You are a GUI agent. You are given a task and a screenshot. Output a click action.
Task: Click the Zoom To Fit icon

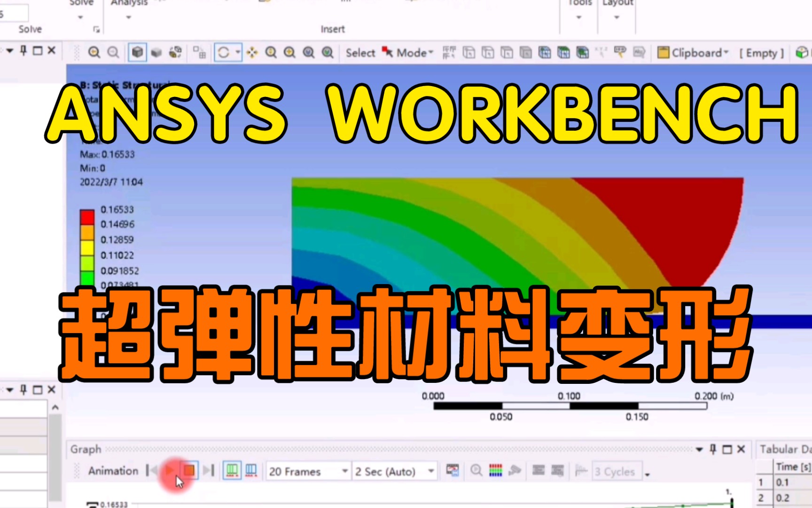308,52
